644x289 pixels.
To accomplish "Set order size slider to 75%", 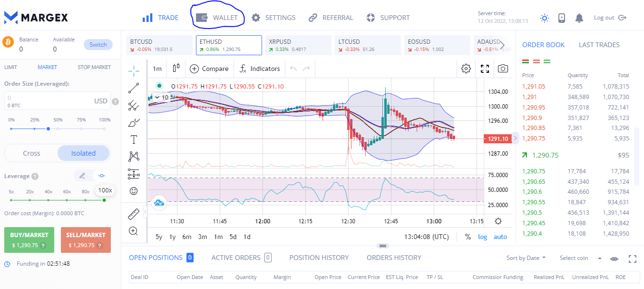I will point(81,129).
